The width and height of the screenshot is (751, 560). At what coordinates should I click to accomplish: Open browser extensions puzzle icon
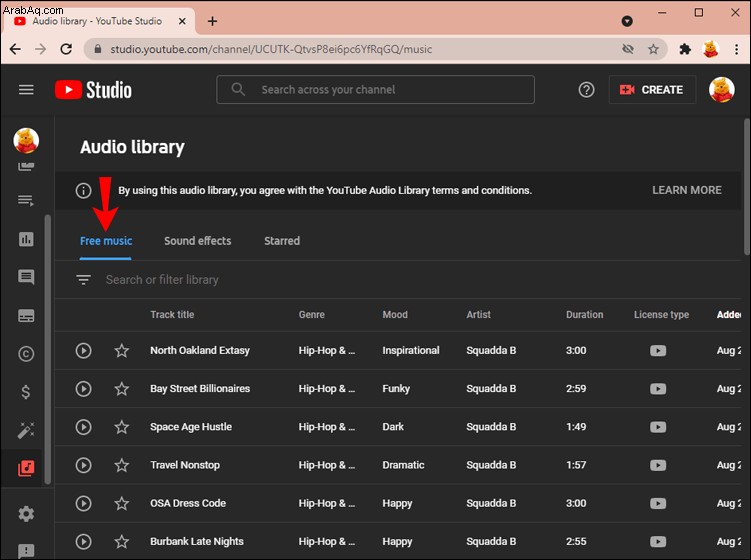click(685, 49)
